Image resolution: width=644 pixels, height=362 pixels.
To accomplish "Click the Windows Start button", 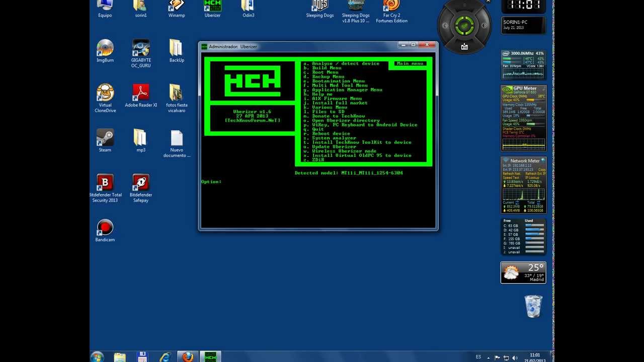I will [97, 356].
